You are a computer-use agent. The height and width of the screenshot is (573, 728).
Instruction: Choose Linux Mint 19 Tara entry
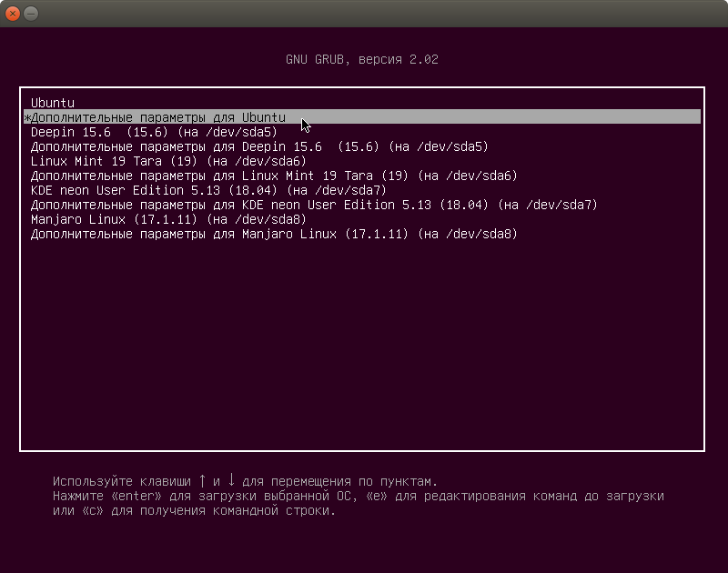click(362, 161)
